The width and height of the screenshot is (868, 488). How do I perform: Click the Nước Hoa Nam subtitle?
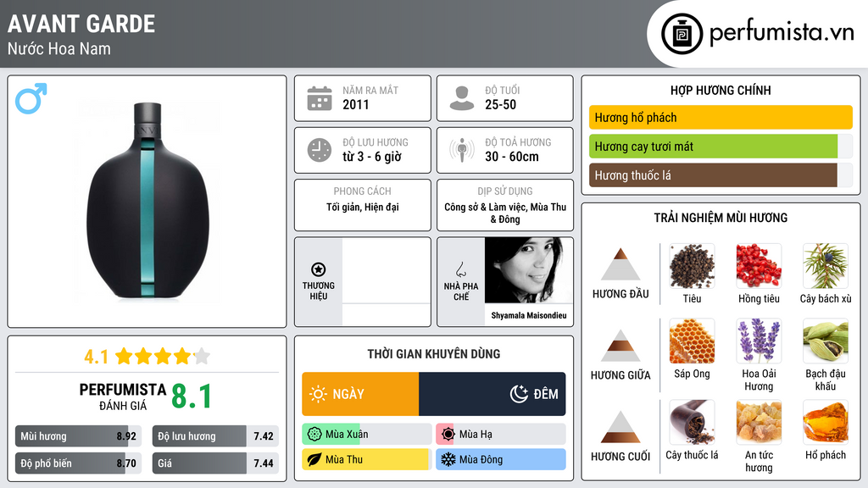tap(59, 48)
